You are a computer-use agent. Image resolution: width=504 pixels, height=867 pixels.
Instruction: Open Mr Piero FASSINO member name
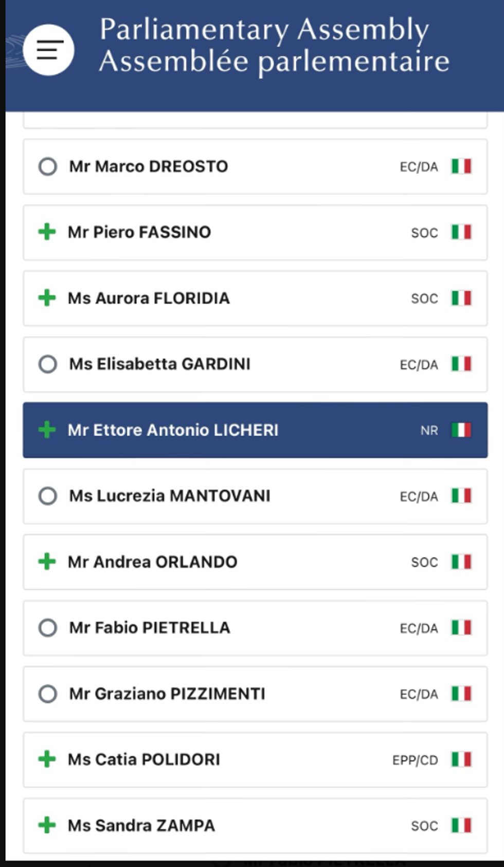[139, 232]
